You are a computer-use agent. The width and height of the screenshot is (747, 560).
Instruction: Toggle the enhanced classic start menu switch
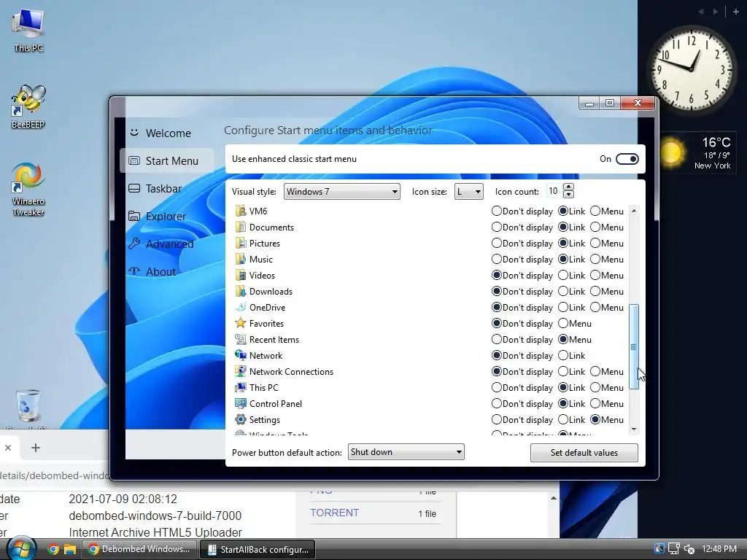627,159
